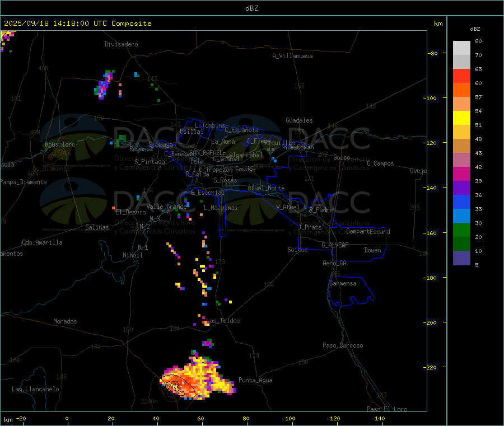Select the Pampa_Diamante map label
Image resolution: width=504 pixels, height=426 pixels.
point(24,182)
